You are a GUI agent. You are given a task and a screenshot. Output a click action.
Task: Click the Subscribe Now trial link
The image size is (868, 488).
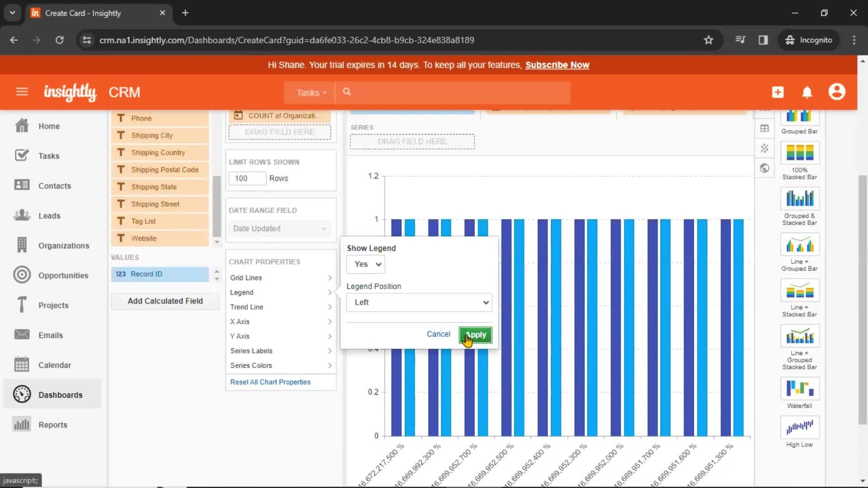(557, 65)
